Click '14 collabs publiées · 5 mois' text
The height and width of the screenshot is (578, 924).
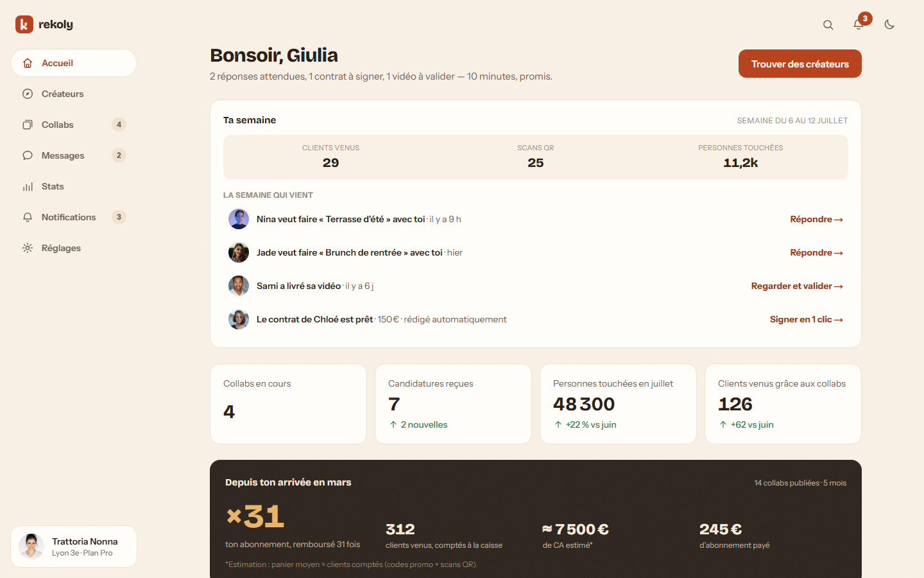[800, 483]
